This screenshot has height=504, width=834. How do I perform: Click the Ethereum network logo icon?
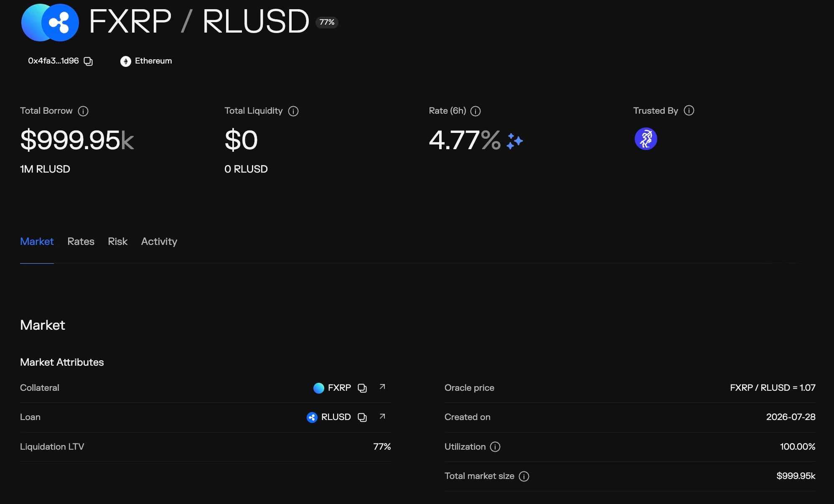(125, 61)
